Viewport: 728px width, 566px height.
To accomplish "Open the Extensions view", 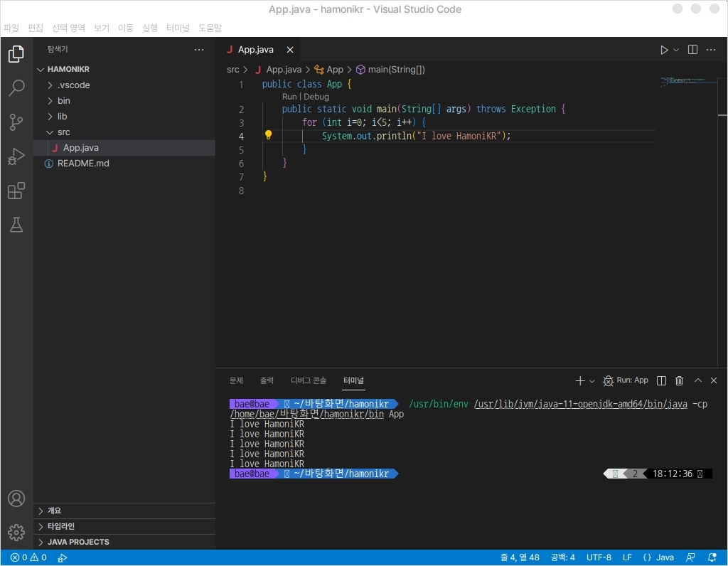I will tap(16, 191).
